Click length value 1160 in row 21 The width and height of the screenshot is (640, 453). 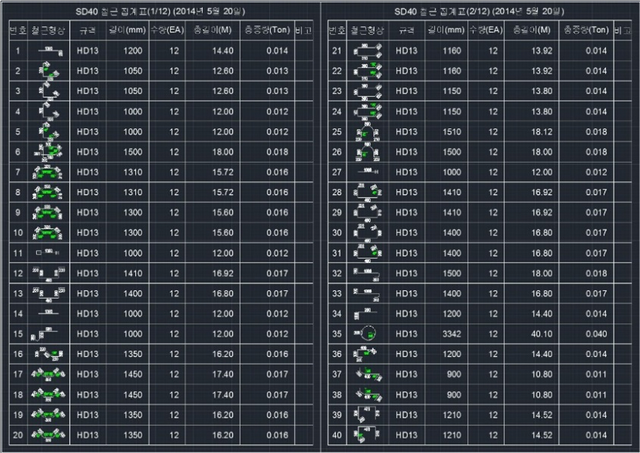[x=452, y=51]
